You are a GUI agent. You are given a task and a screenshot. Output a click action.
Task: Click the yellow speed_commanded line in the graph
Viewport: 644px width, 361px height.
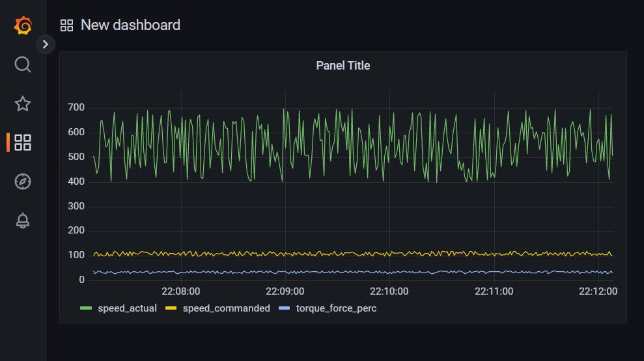pyautogui.click(x=353, y=254)
